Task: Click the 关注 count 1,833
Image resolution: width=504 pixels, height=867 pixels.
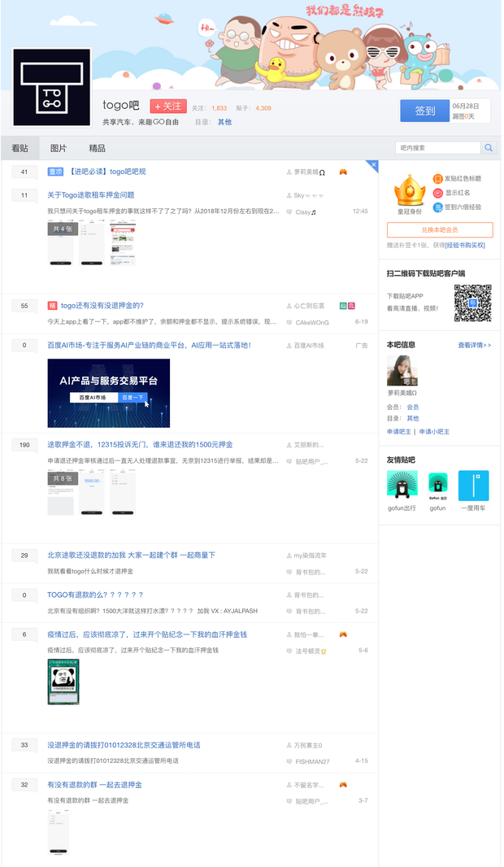Action: coord(219,108)
